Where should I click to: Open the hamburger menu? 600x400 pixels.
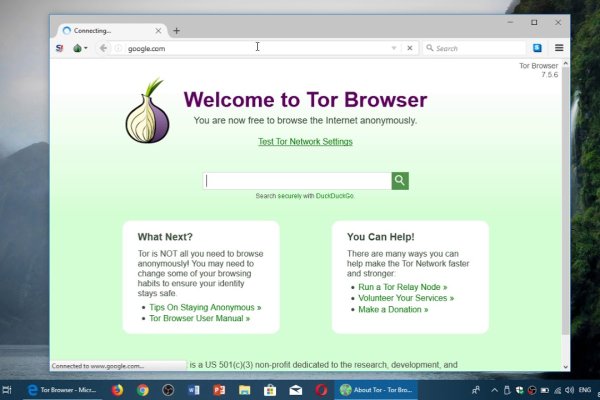pyautogui.click(x=559, y=48)
